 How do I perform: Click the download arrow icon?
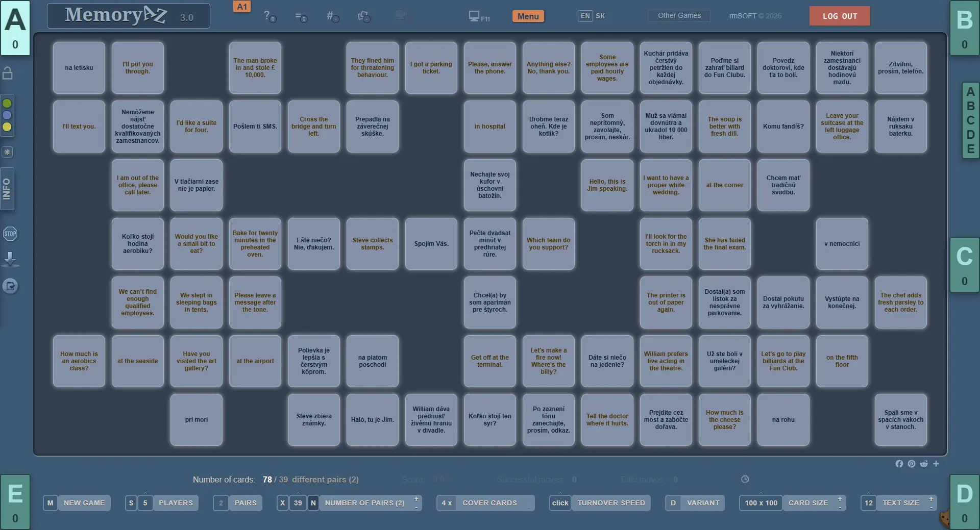point(10,259)
